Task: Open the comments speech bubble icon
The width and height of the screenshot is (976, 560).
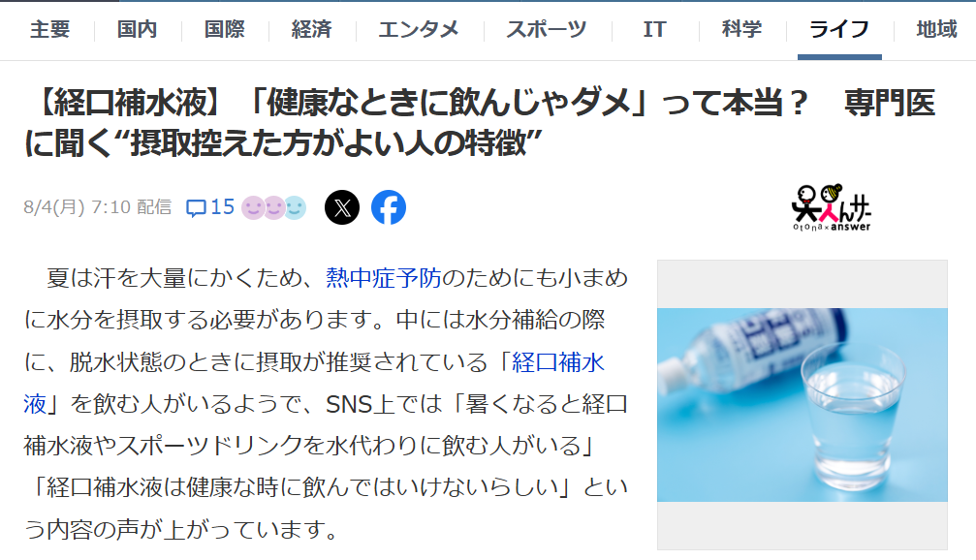Action: pyautogui.click(x=196, y=208)
